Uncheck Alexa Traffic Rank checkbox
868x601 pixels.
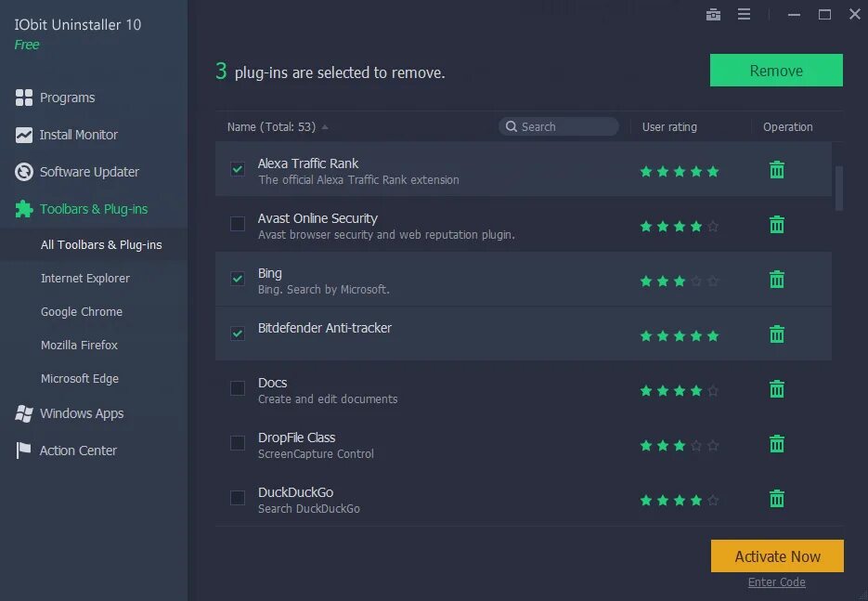tap(238, 169)
